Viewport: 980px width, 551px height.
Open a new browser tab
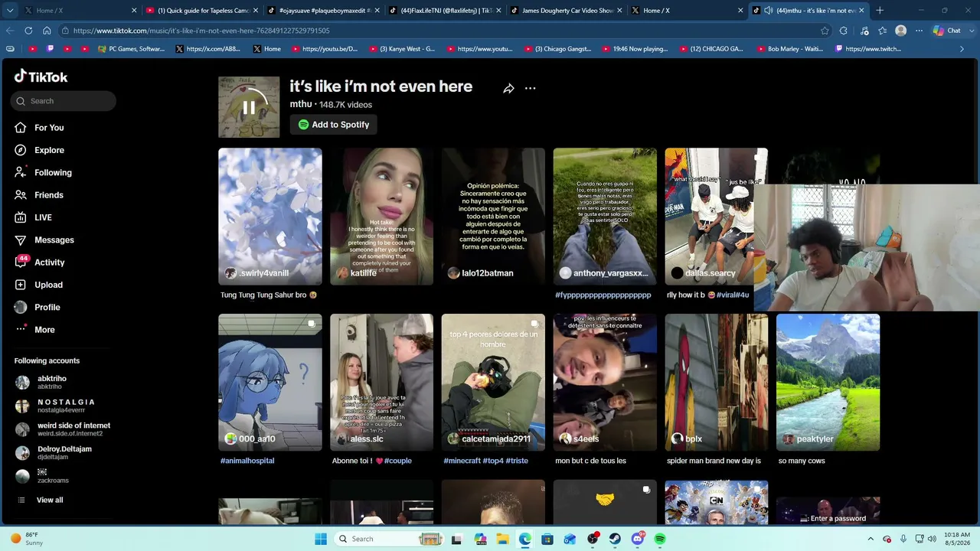(x=880, y=11)
